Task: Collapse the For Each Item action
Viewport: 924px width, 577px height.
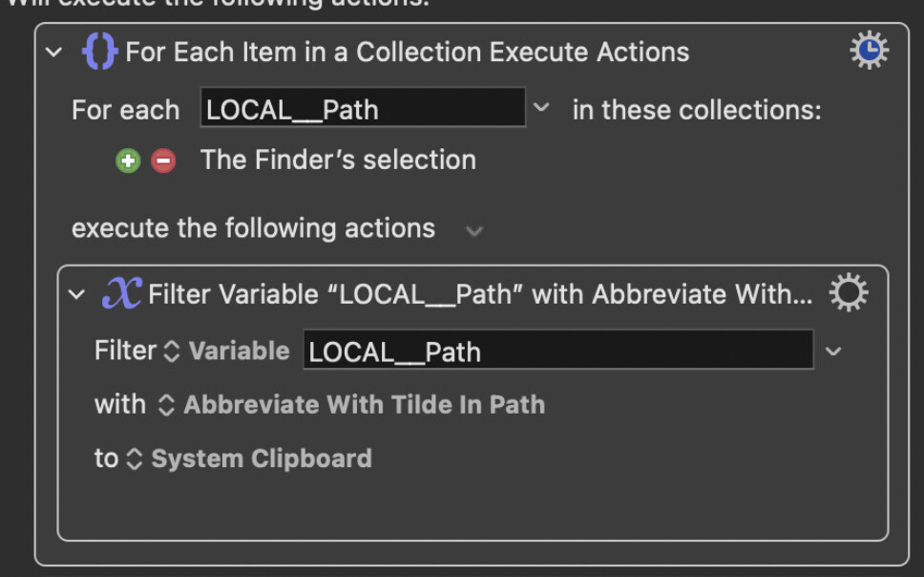Action: 53,52
